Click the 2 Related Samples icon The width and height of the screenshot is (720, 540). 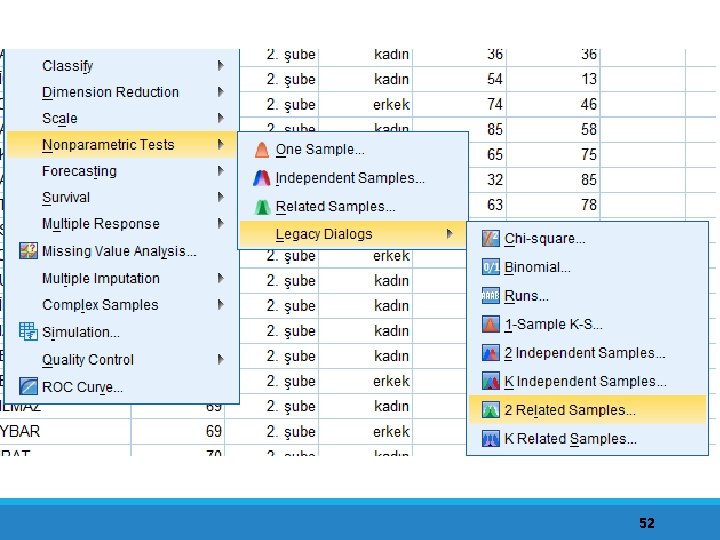click(x=490, y=410)
